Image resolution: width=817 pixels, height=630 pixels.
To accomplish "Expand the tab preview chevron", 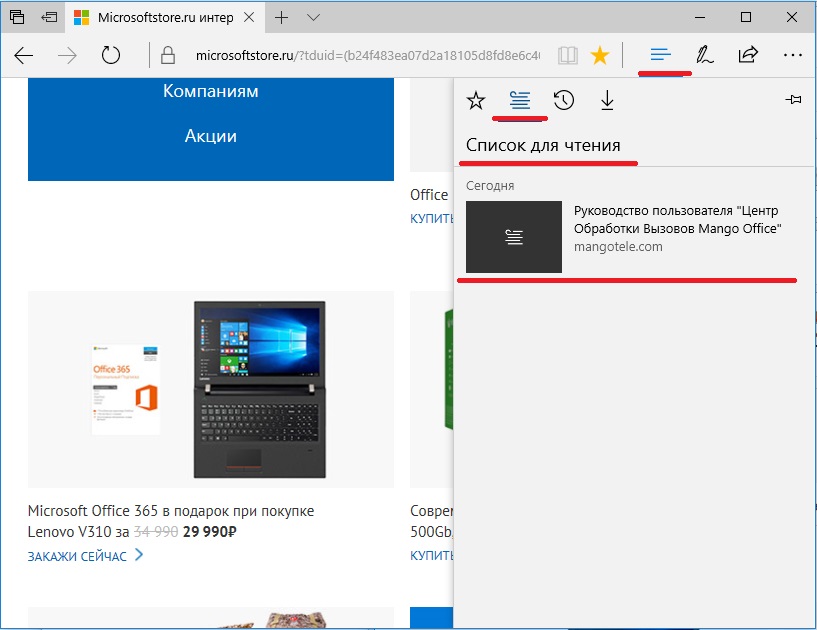I will pos(313,17).
